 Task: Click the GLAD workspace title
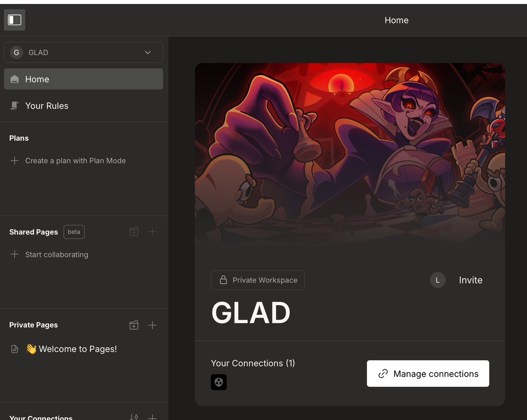(251, 313)
